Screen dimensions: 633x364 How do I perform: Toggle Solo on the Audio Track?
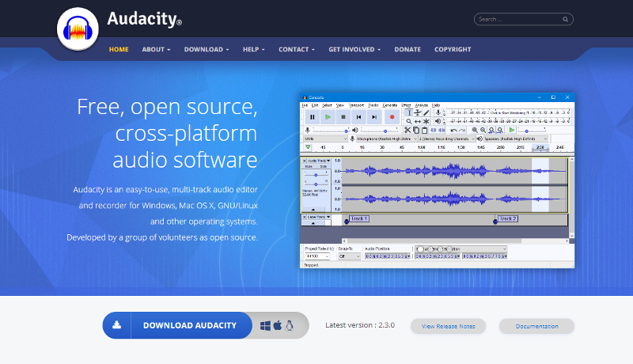[322, 167]
